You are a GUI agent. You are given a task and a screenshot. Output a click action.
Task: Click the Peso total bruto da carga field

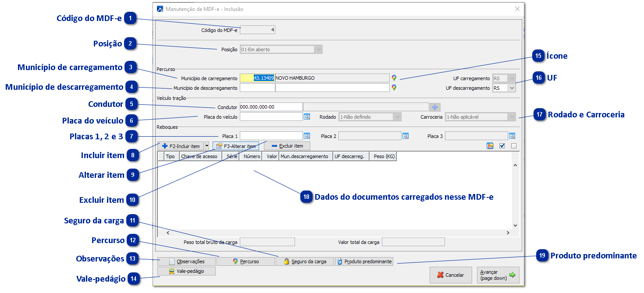point(267,242)
